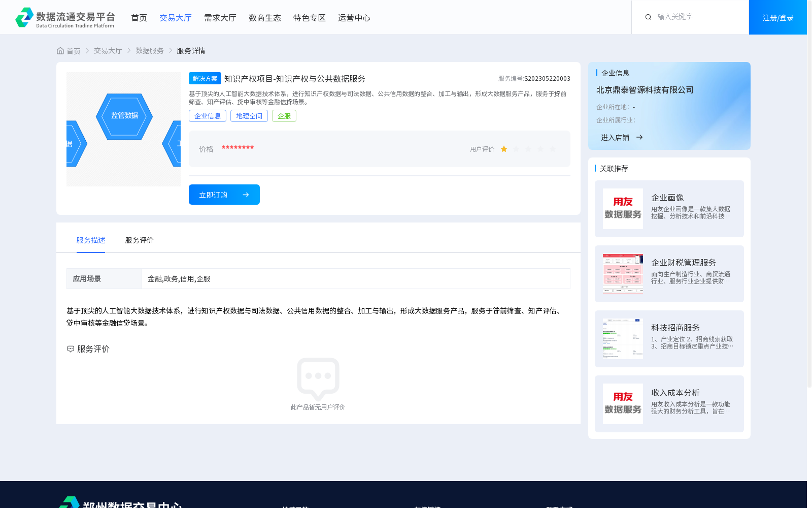Click the 立即订购 button
Screen dimensions: 812x508
click(x=224, y=195)
